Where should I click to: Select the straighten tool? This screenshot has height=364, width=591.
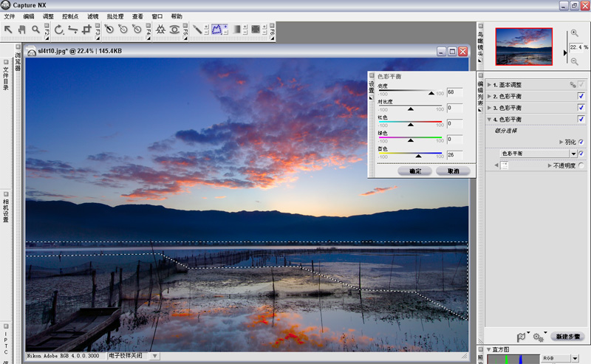click(x=72, y=30)
